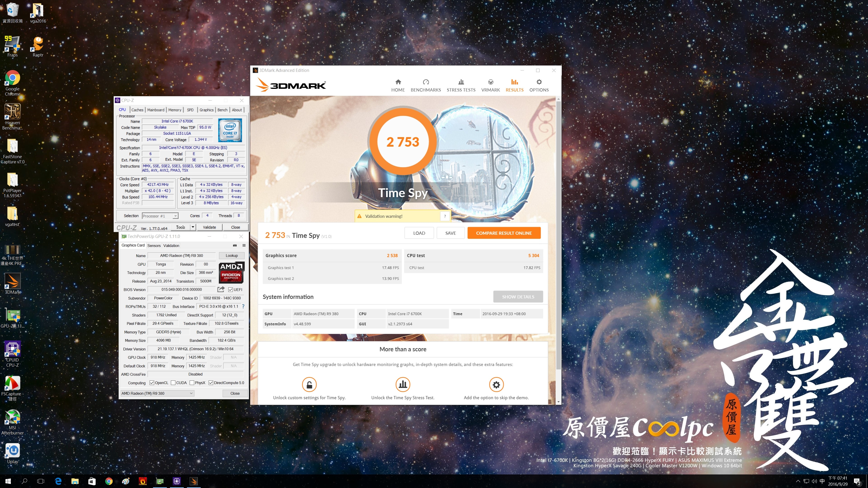Click LOAD in 3DMark results

[x=419, y=233]
